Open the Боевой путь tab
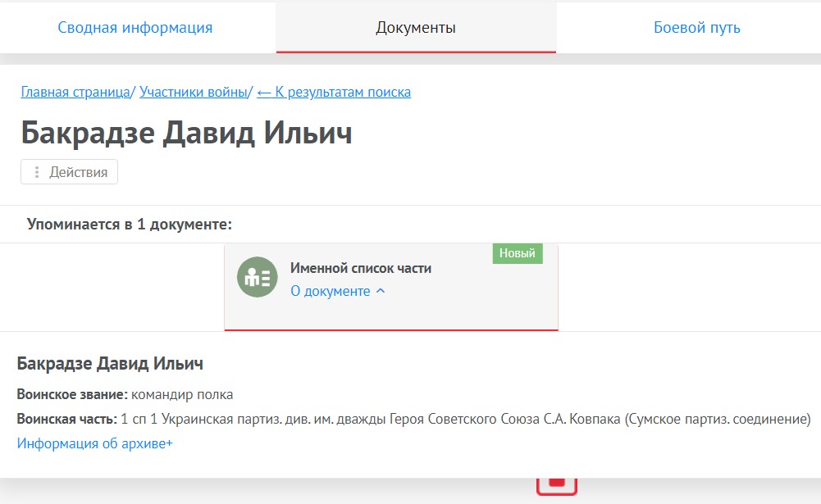The height and width of the screenshot is (504, 821). (x=698, y=27)
